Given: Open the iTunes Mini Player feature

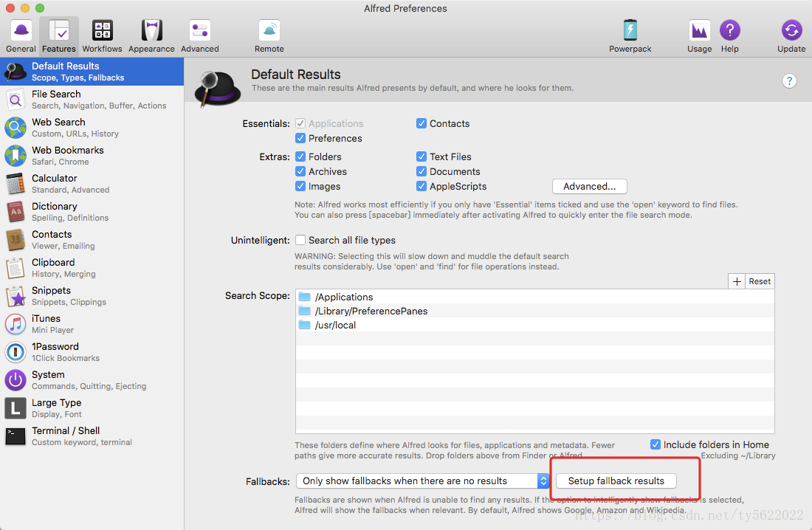Looking at the screenshot, I should click(x=92, y=324).
